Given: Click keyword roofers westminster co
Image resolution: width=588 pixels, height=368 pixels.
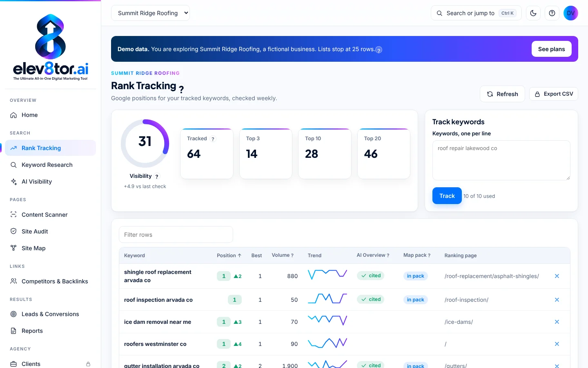Looking at the screenshot, I should click(155, 344).
